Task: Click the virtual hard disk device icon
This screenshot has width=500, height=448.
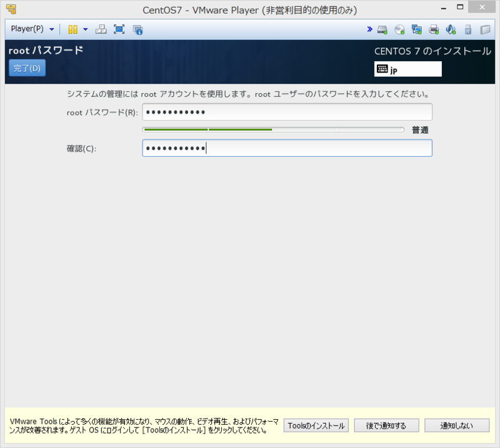Action: tap(381, 29)
